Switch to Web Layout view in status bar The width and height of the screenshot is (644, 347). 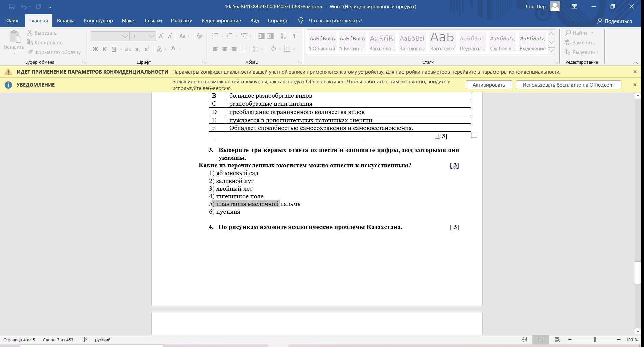point(557,340)
